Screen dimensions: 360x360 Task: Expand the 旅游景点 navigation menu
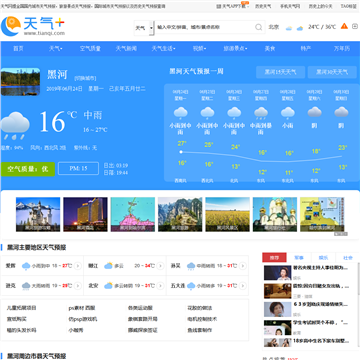(235, 48)
